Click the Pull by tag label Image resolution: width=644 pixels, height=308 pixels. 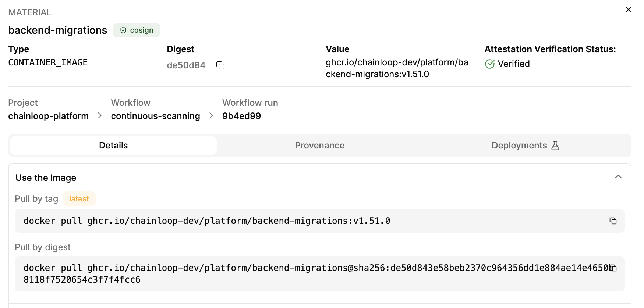36,199
